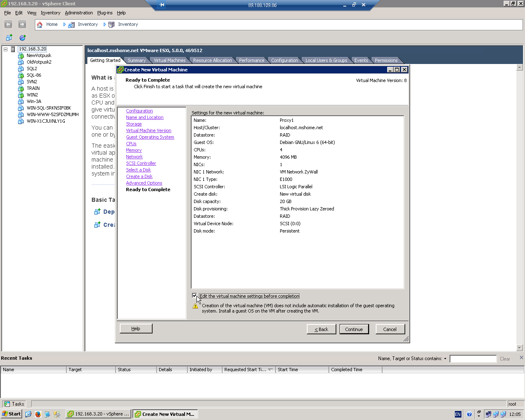Collapse the 192.168.3.20 host tree node
This screenshot has height=420, width=525.
point(6,49)
